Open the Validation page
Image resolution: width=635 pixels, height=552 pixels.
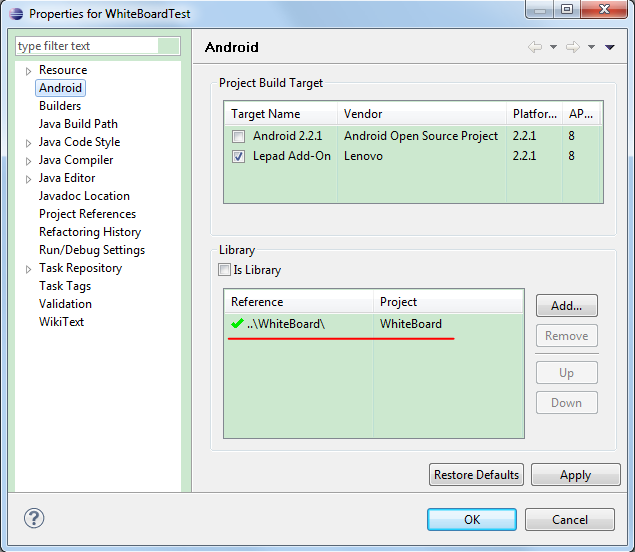click(65, 304)
